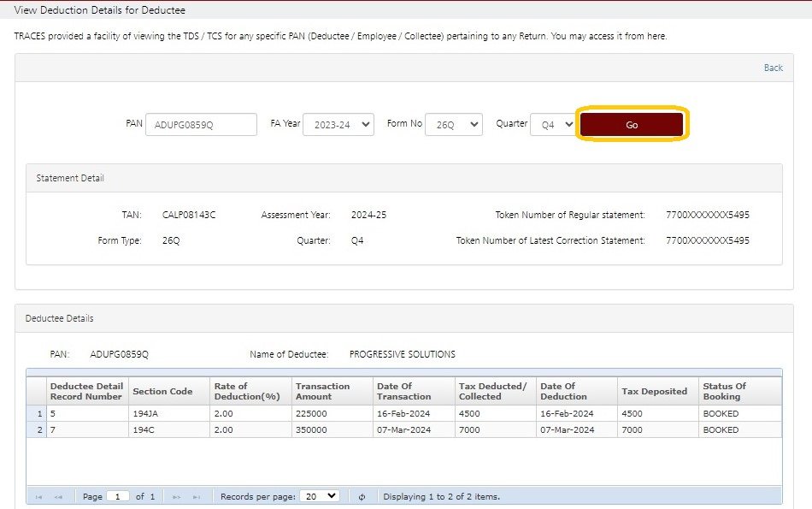
Task: Click PAN value in Deductee Details
Action: (x=119, y=354)
